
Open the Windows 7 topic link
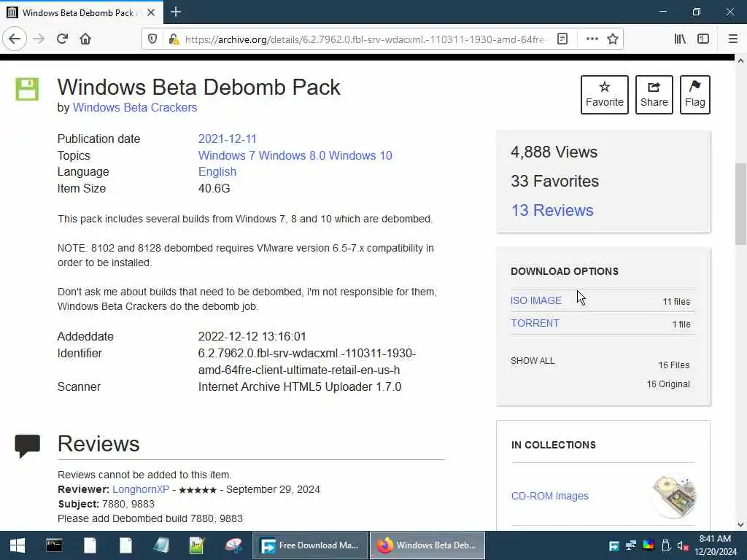(x=227, y=156)
